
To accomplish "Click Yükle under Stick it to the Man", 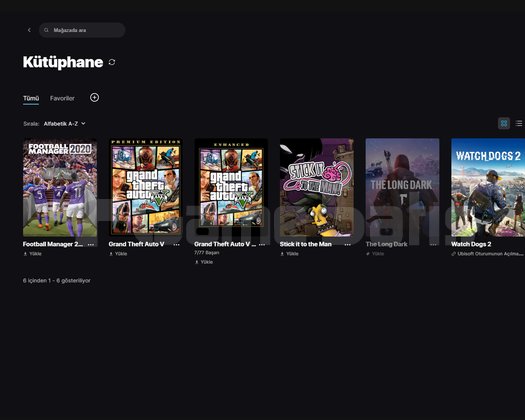I will tap(290, 254).
